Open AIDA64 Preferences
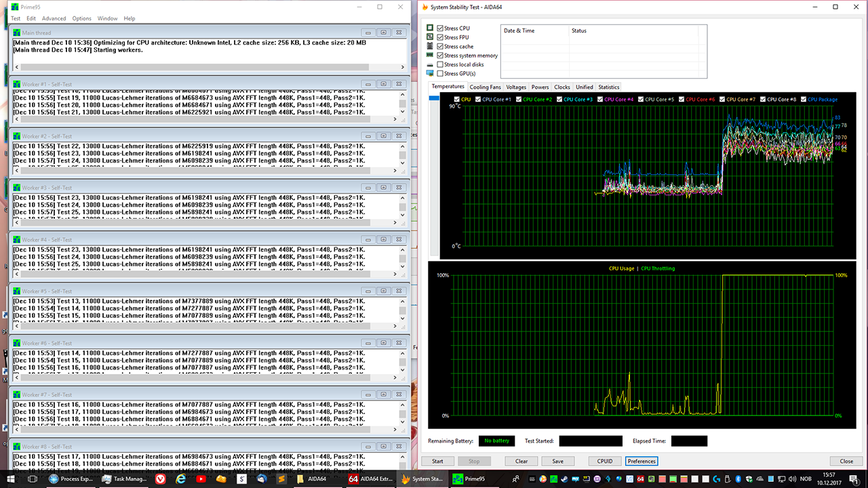This screenshot has height=488, width=868. coord(642,461)
